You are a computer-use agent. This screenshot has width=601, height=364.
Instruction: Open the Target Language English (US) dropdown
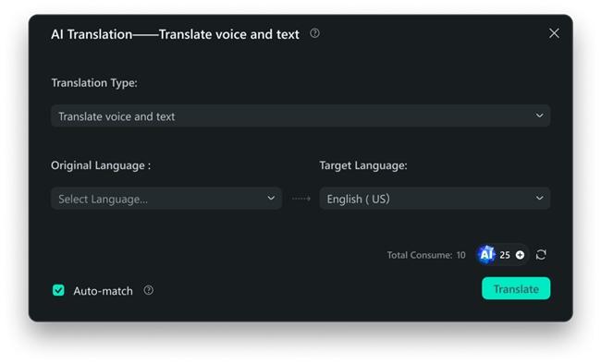click(435, 199)
